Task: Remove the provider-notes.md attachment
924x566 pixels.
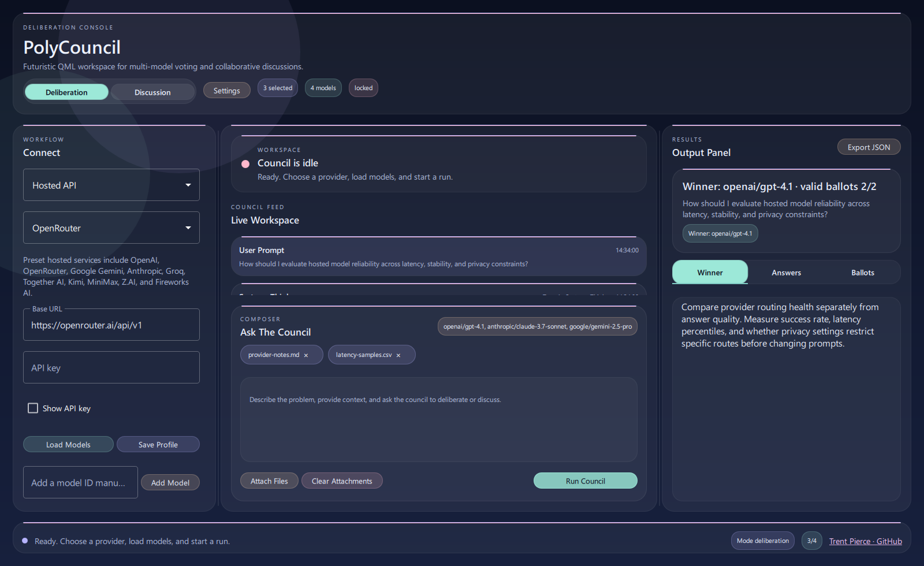Action: [x=306, y=355]
